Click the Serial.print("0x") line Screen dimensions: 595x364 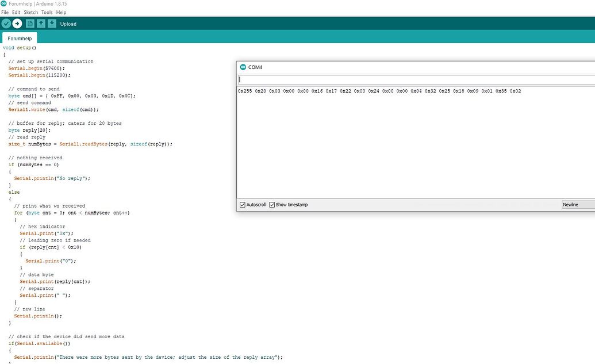coord(47,233)
